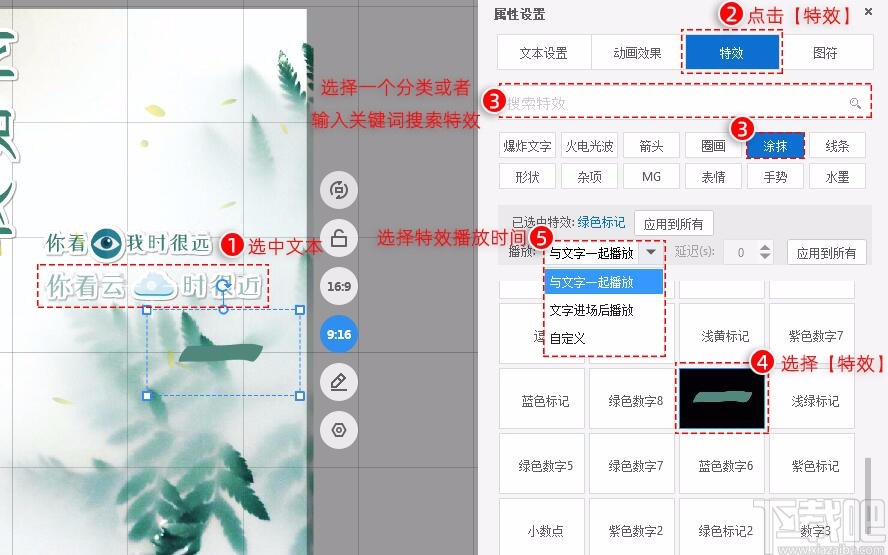Pick the 绿色数字8 effect
Screen dimensions: 888x555
(631, 398)
